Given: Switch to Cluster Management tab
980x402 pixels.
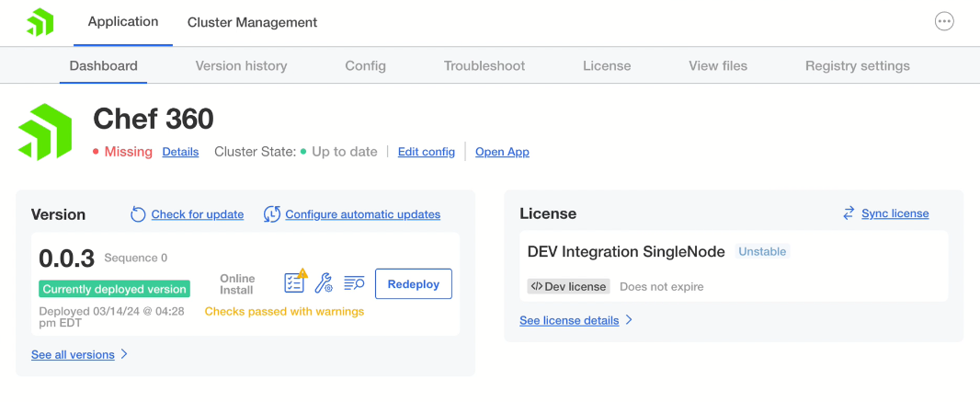Looking at the screenshot, I should coord(252,22).
